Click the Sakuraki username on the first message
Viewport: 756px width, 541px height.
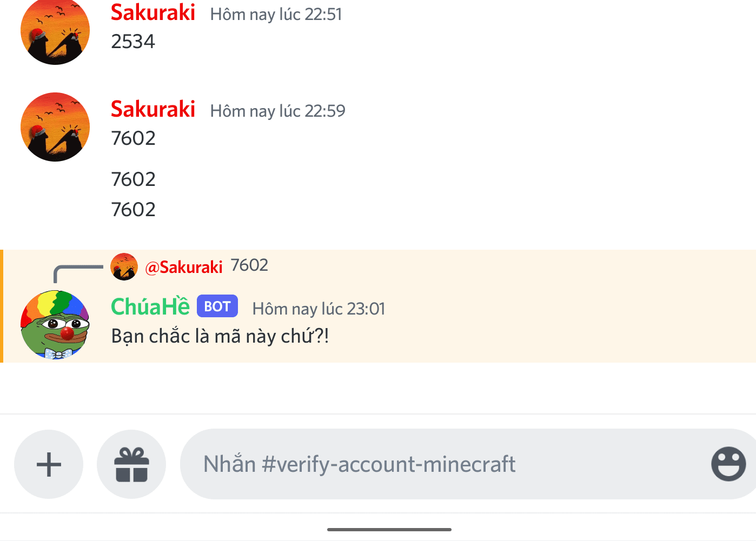point(153,13)
